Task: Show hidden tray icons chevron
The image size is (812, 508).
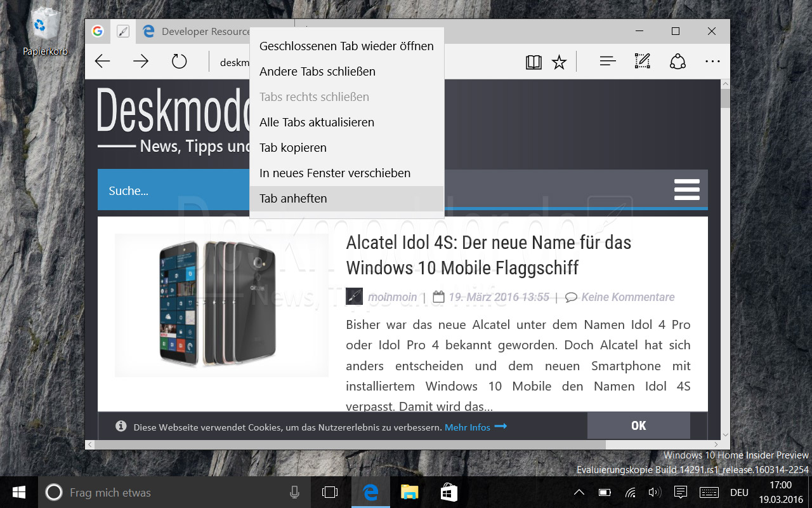Action: pos(579,492)
